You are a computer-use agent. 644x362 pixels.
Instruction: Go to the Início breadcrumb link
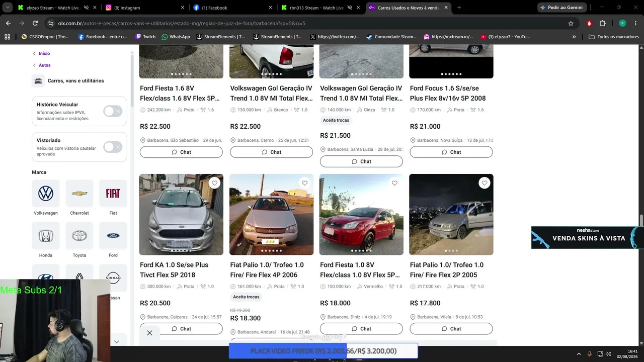click(44, 53)
